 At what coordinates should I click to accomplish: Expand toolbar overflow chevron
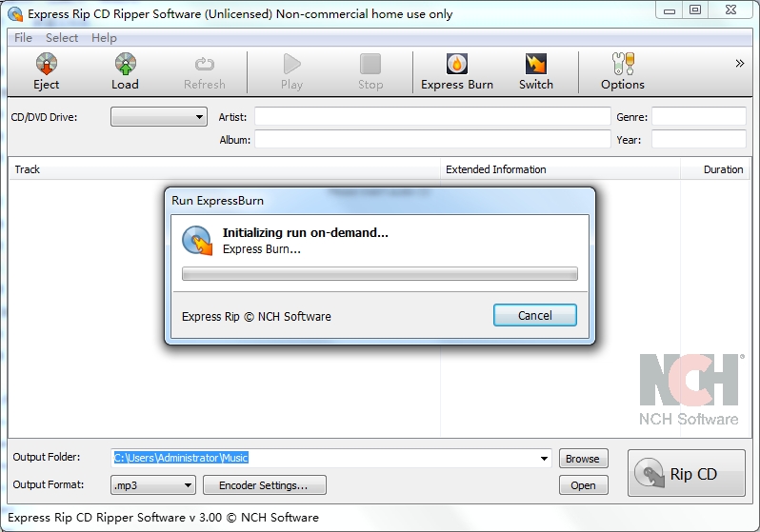[740, 63]
